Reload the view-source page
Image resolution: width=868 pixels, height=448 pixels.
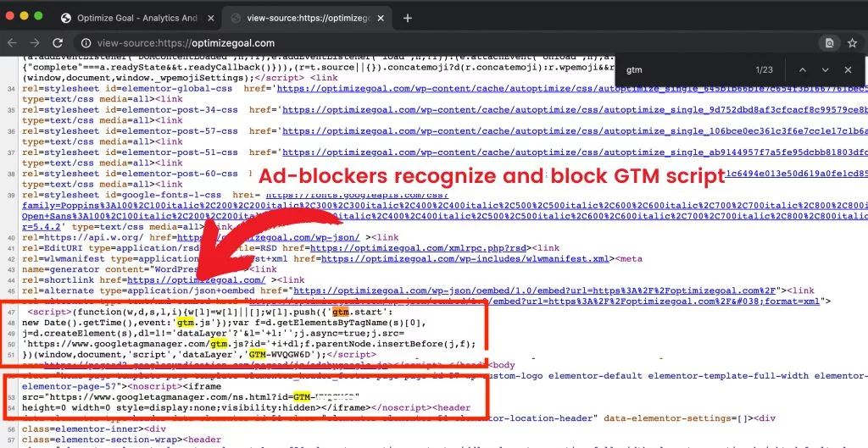58,43
